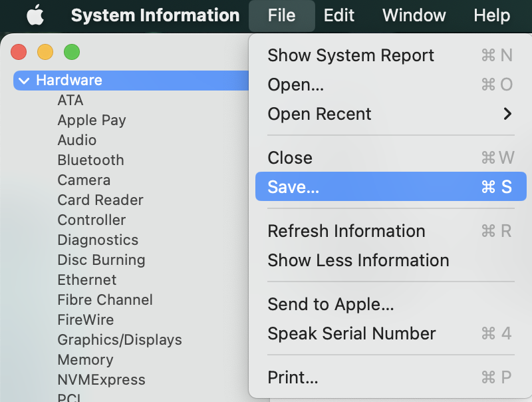The image size is (532, 402).
Task: Select Graphics/Displays in the sidebar
Action: coord(120,340)
